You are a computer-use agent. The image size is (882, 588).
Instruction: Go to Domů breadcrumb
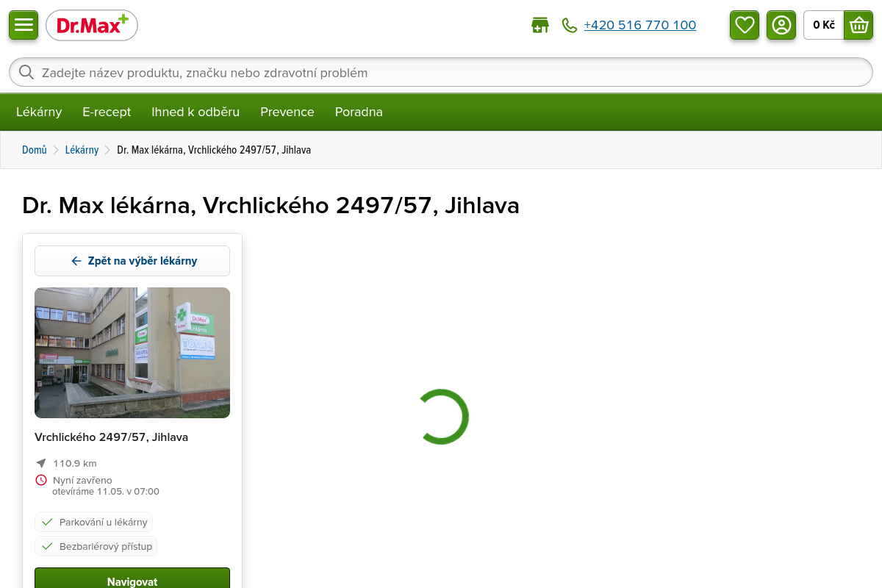[35, 150]
